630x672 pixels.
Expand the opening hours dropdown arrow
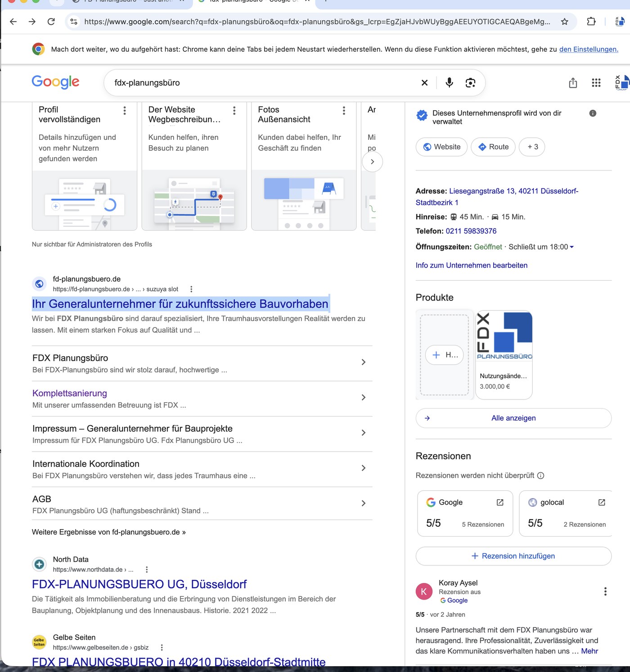coord(571,247)
